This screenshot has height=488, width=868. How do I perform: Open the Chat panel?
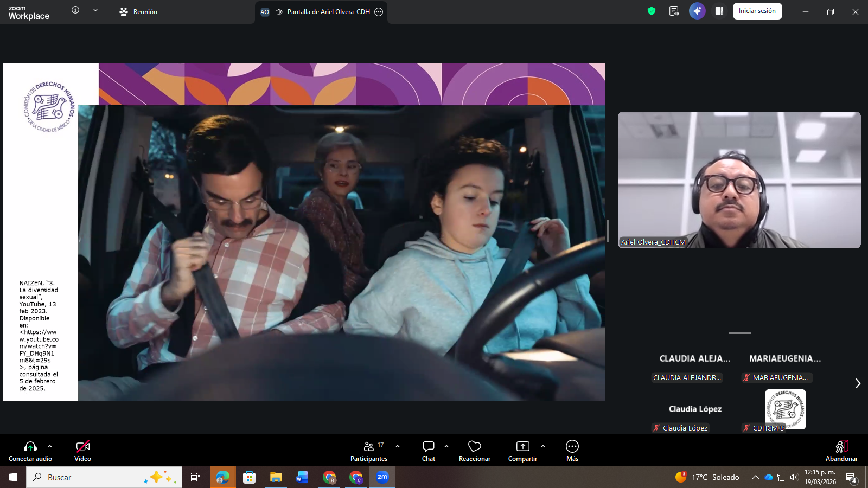tap(428, 451)
